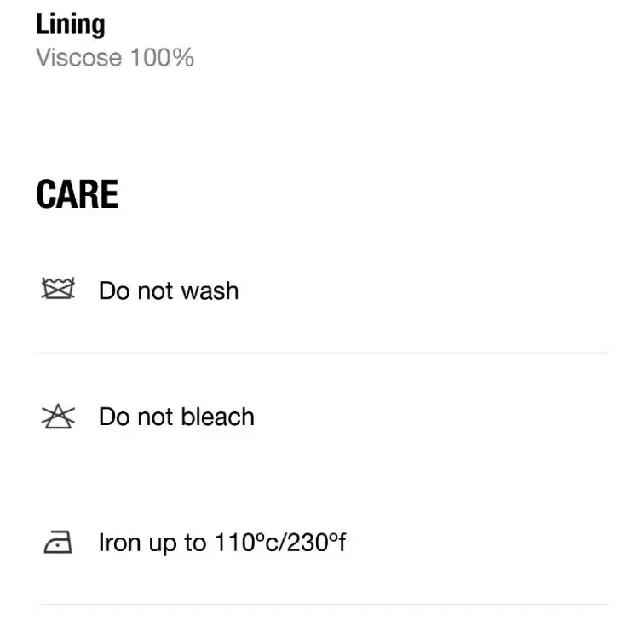Click 'Do not' in the wash instruction

click(x=136, y=290)
